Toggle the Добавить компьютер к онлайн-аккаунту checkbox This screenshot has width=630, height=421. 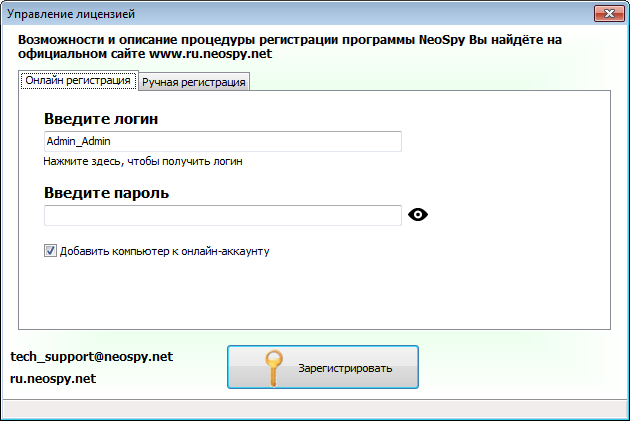coord(50,251)
